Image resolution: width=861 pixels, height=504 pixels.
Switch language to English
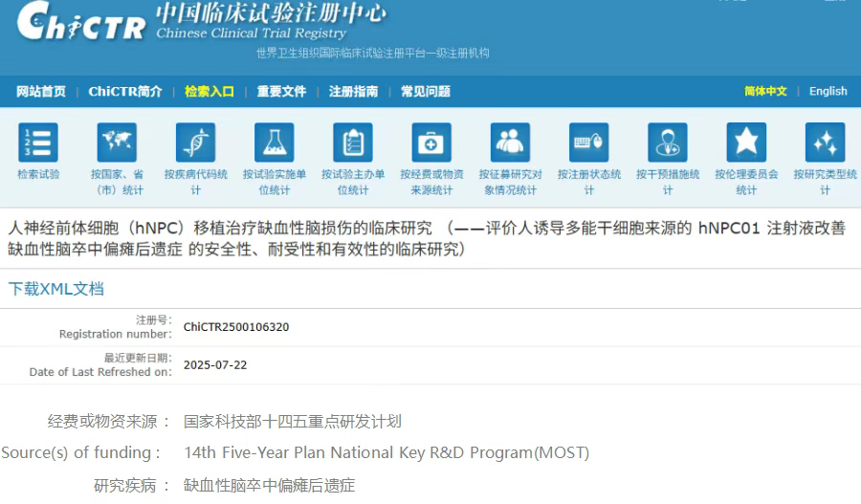828,92
